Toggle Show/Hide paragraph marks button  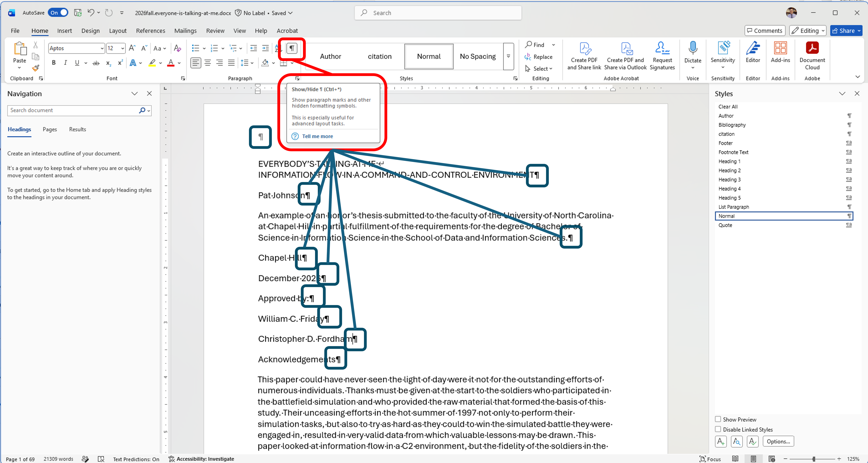(292, 48)
